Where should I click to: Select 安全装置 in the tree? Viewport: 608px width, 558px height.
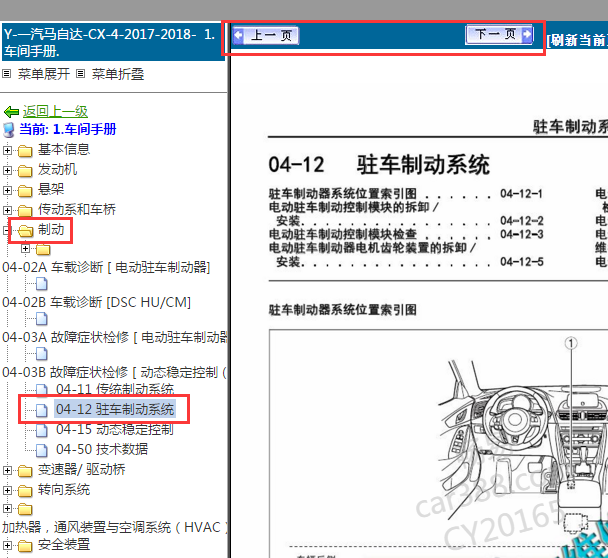click(64, 545)
